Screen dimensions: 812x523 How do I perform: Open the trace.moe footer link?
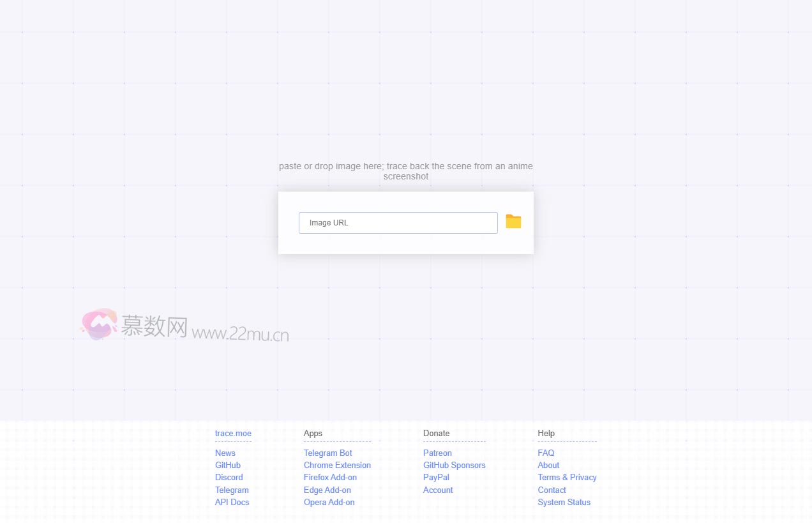click(x=233, y=433)
